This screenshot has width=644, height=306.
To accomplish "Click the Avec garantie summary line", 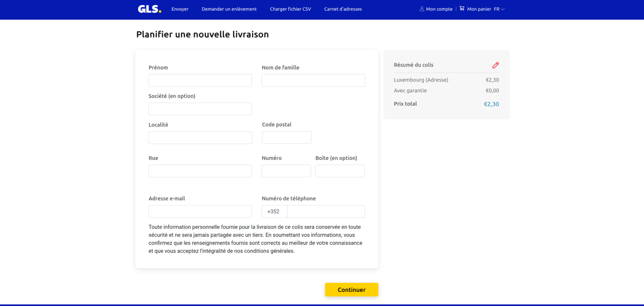I will point(446,90).
